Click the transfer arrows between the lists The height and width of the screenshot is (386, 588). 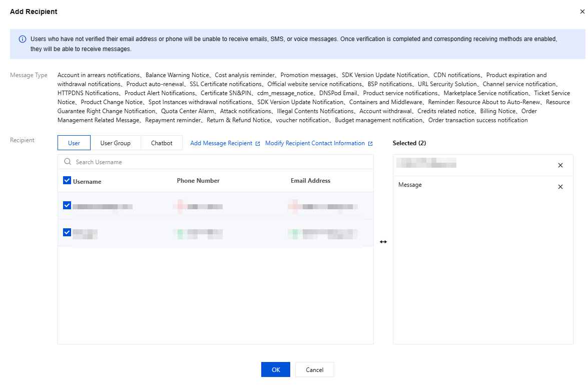383,242
